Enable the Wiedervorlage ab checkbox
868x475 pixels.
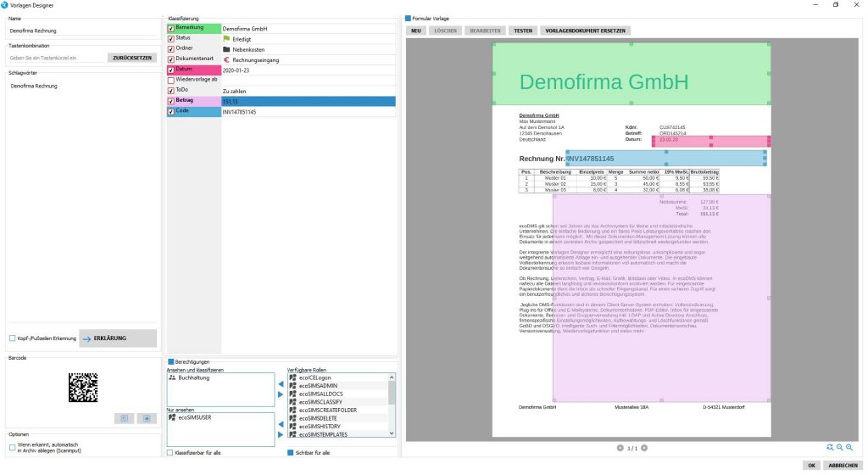tap(171, 80)
